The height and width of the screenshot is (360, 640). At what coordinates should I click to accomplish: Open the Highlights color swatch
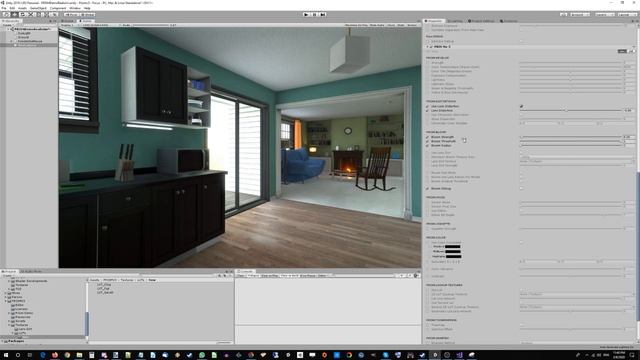coord(453,256)
